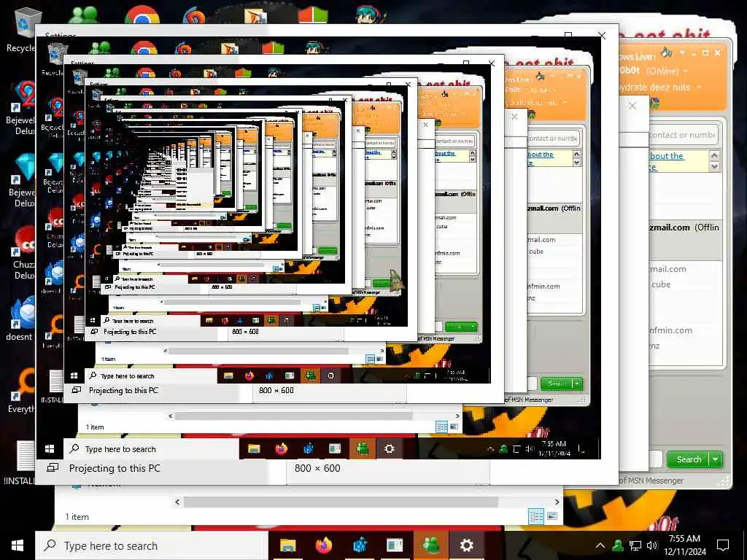Open the red and green Office desktop icon

pyautogui.click(x=313, y=15)
